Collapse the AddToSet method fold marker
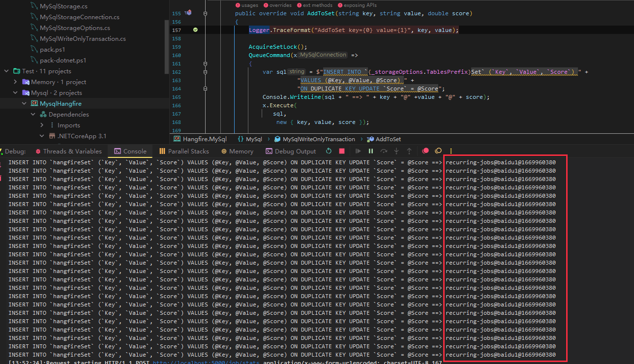 pyautogui.click(x=204, y=13)
